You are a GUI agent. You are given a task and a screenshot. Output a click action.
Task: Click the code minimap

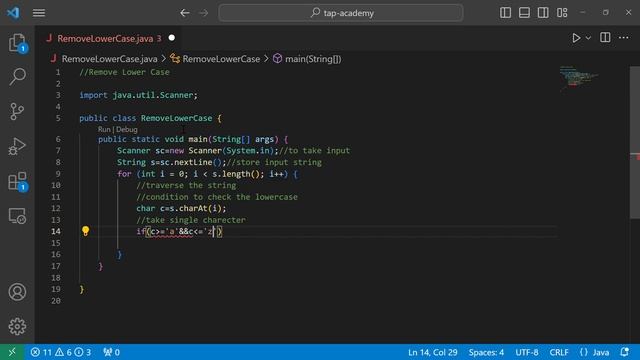pos(579,78)
